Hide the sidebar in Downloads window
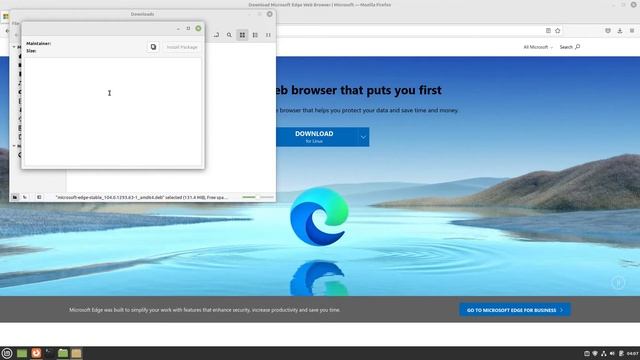This screenshot has width=640, height=360. pyautogui.click(x=39, y=197)
